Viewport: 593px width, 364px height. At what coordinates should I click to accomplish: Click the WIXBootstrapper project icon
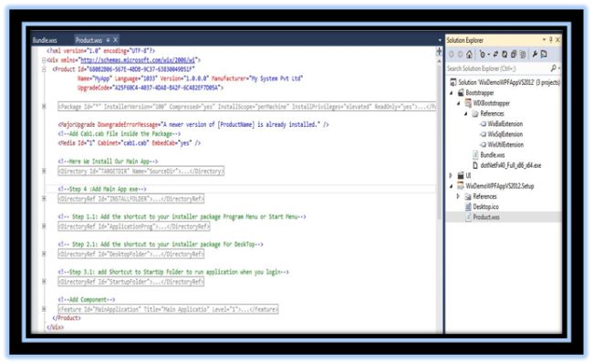468,103
